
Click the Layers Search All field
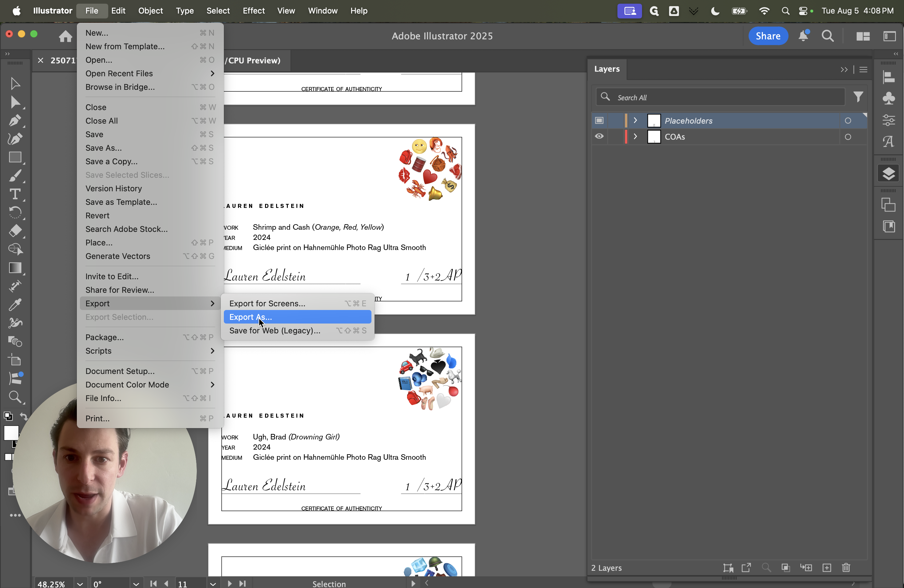(x=720, y=97)
